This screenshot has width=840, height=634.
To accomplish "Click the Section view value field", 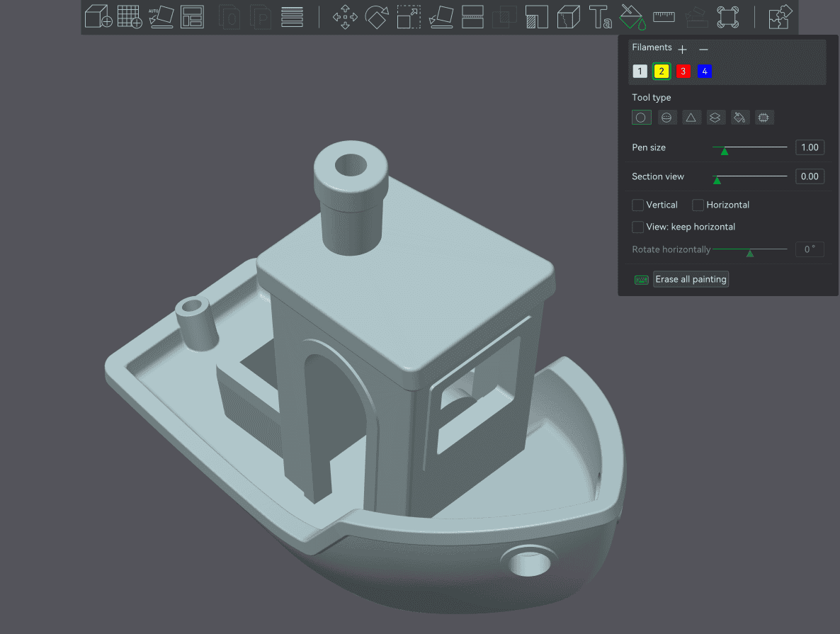I will pyautogui.click(x=809, y=176).
